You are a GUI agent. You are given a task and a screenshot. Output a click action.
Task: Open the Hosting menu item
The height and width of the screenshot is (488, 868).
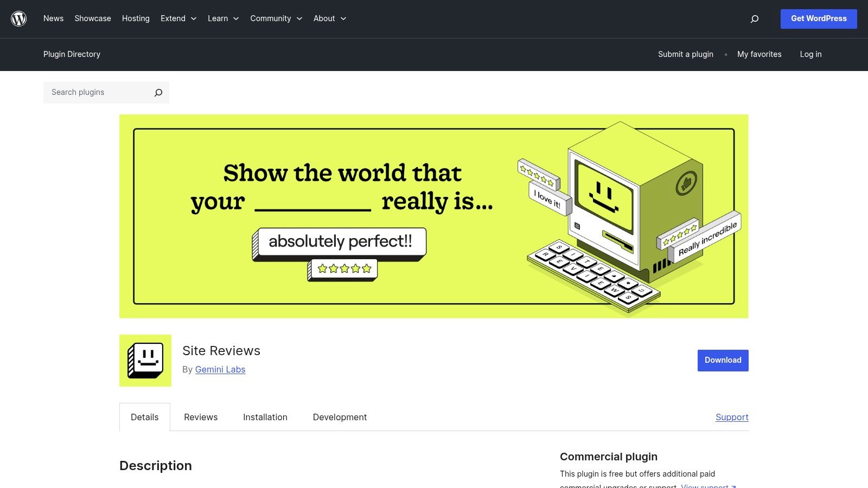point(136,18)
